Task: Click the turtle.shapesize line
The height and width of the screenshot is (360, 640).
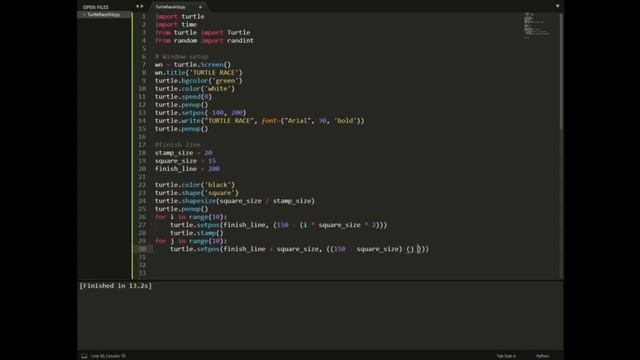Action: coord(235,201)
